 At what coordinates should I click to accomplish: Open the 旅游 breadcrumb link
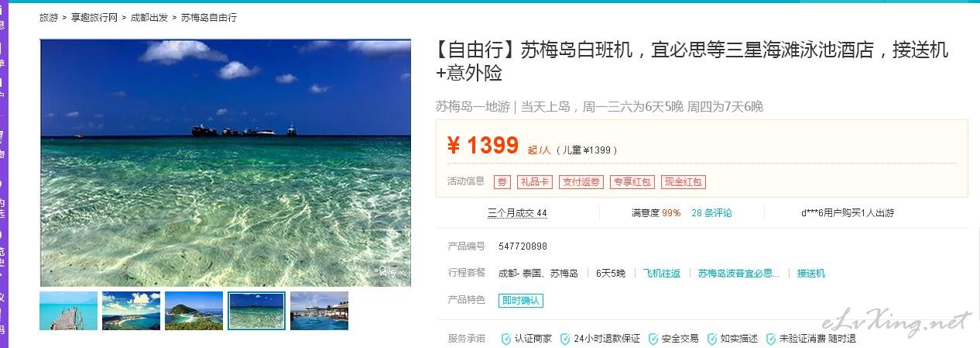(x=49, y=17)
